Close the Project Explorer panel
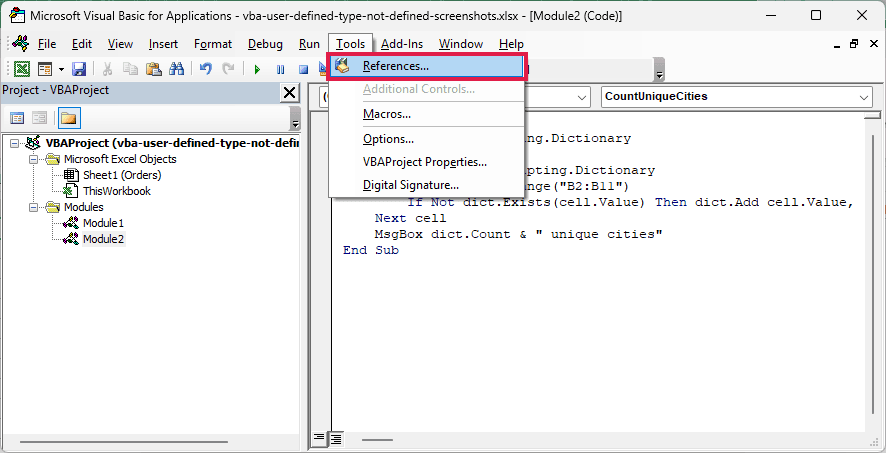 (x=289, y=93)
